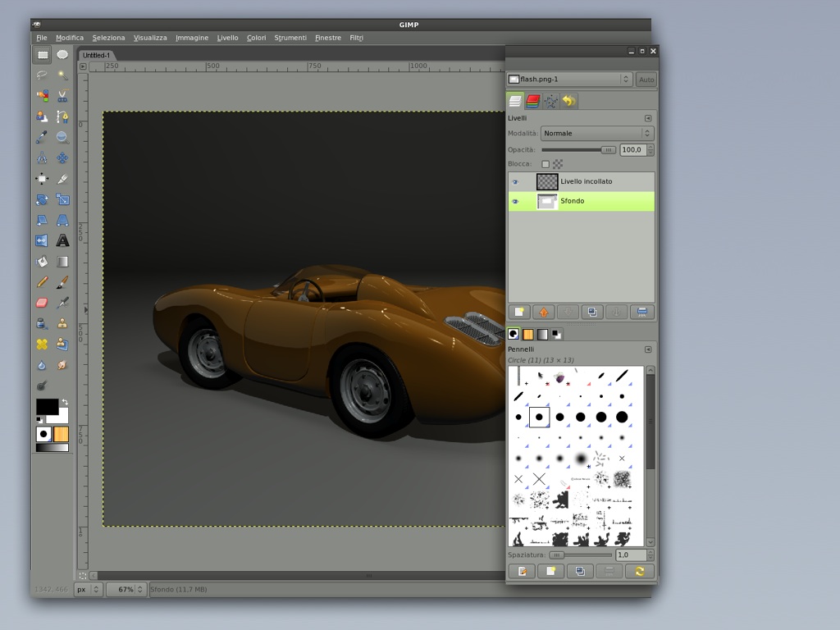Enable the Blocca pixel lock checkbox

[546, 164]
